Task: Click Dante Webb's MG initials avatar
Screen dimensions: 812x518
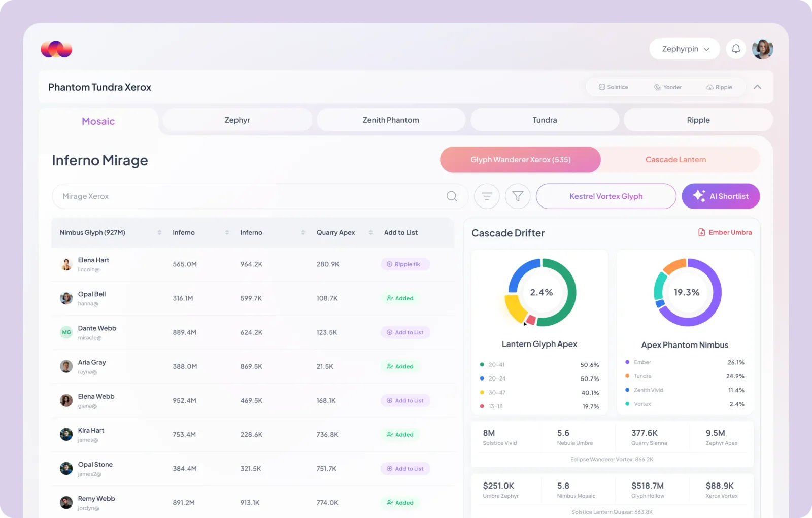Action: tap(66, 332)
